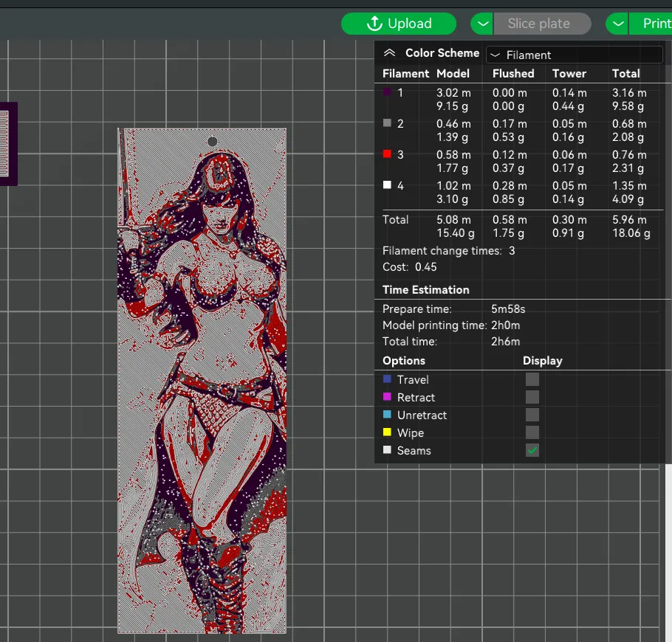Click the Upload button
This screenshot has height=642, width=672.
pyautogui.click(x=399, y=24)
